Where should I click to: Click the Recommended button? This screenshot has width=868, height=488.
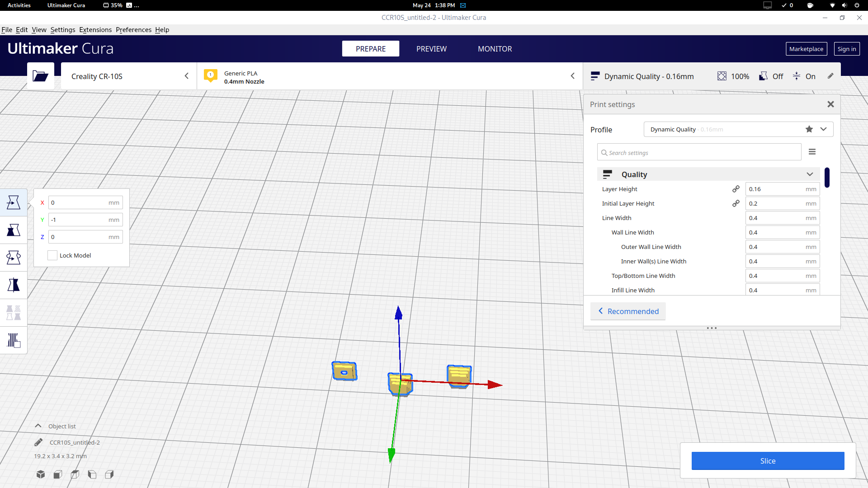point(628,311)
